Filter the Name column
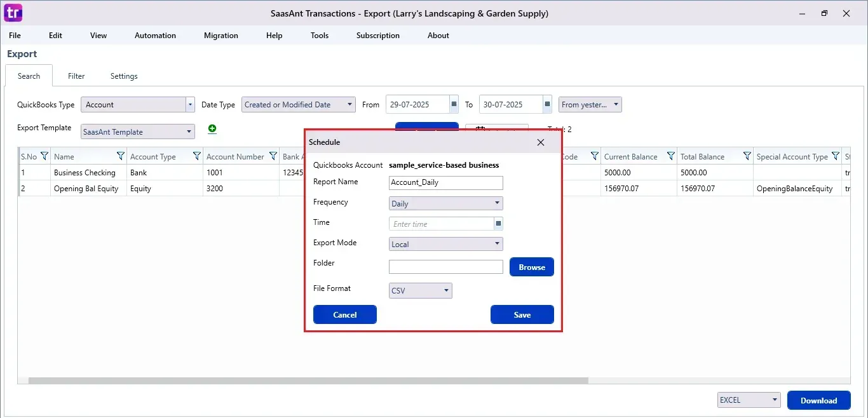Image resolution: width=868 pixels, height=418 pixels. [121, 156]
